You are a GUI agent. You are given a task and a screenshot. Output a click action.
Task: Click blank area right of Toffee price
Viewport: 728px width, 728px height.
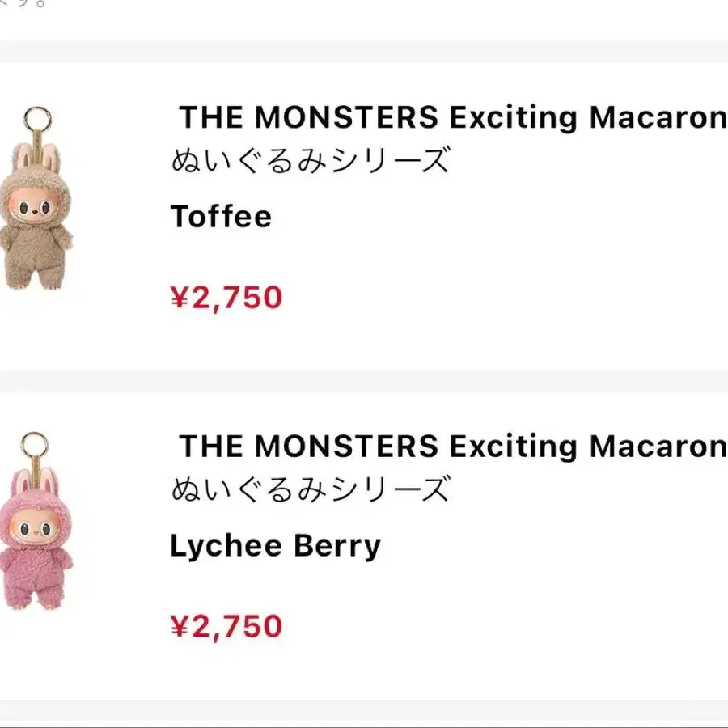coord(502,298)
